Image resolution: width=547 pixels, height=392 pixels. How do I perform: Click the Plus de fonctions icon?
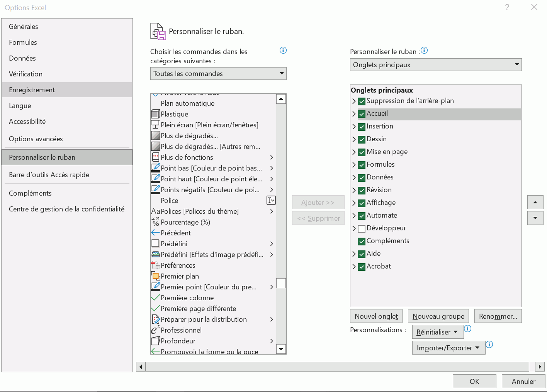(155, 157)
